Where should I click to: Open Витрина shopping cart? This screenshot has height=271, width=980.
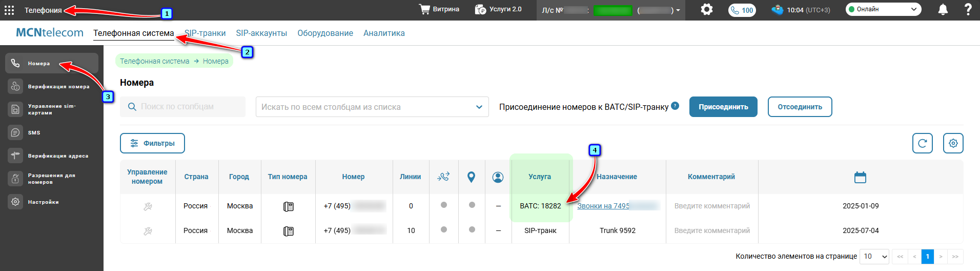439,9
